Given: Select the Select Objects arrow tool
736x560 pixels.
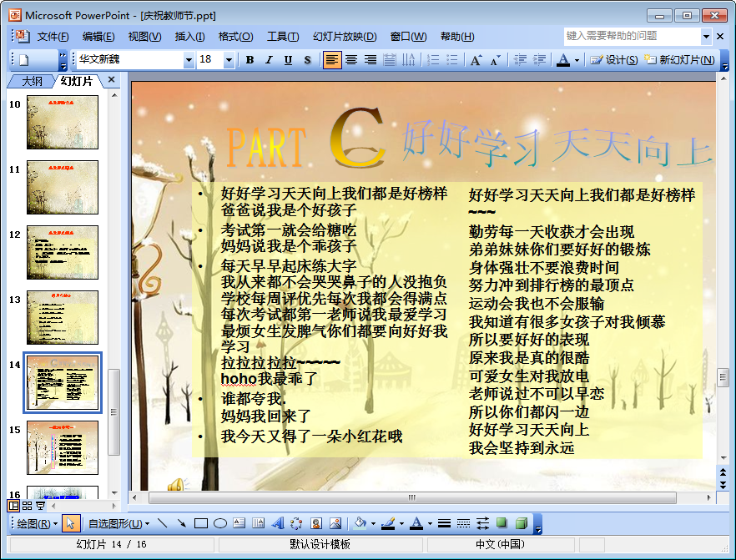Looking at the screenshot, I should coord(70,523).
